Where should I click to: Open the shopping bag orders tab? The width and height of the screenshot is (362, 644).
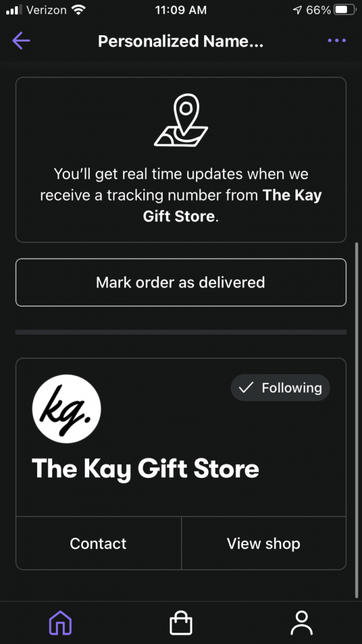pos(181,623)
